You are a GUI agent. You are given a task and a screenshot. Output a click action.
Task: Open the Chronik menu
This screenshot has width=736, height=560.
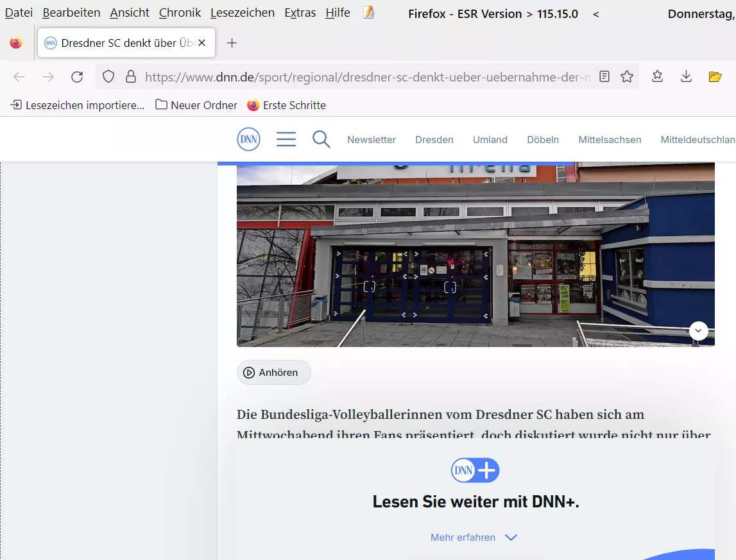[x=180, y=13]
